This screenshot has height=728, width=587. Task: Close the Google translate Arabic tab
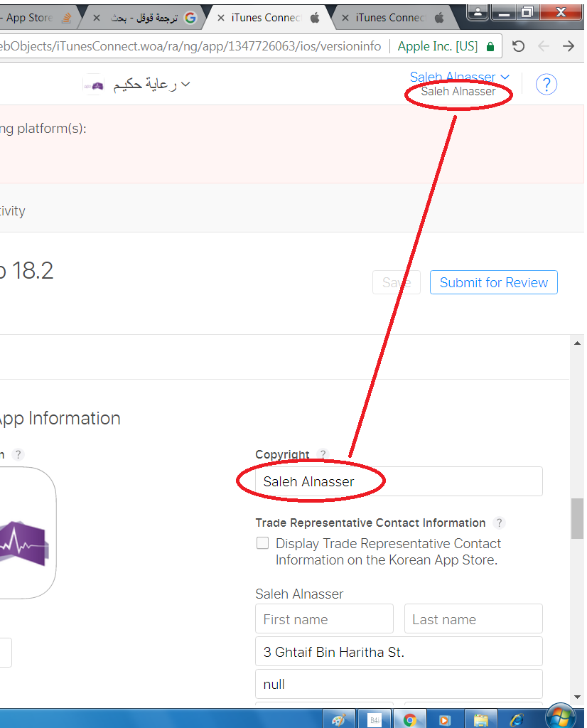tap(97, 18)
